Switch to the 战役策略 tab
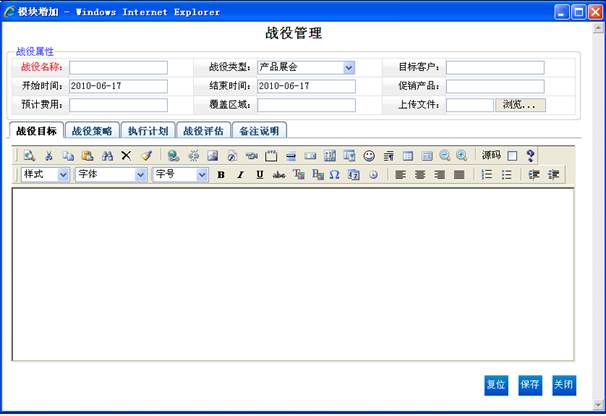Screen dimensions: 606x416 (92, 131)
